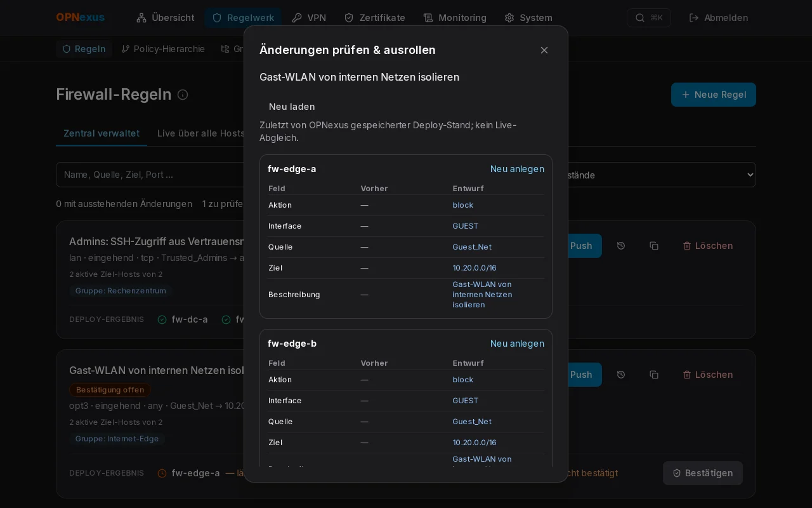Open the System settings menu
This screenshot has height=508, width=812.
click(x=528, y=18)
